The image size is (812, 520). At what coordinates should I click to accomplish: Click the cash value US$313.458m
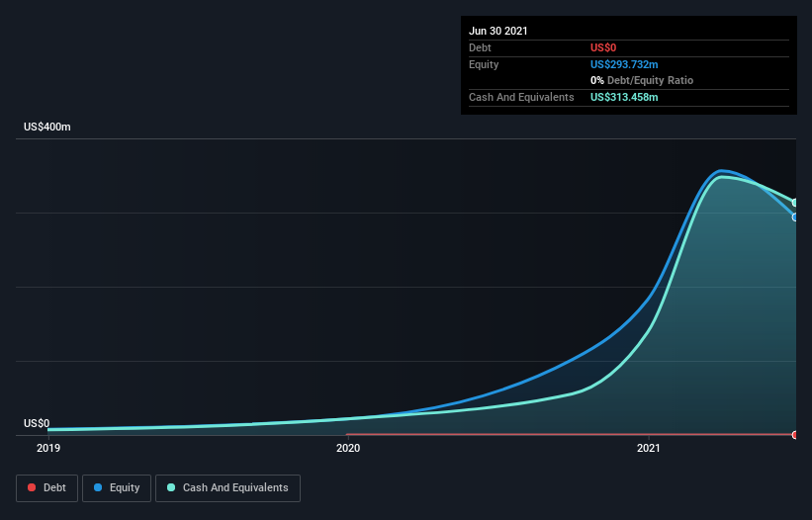tap(624, 97)
